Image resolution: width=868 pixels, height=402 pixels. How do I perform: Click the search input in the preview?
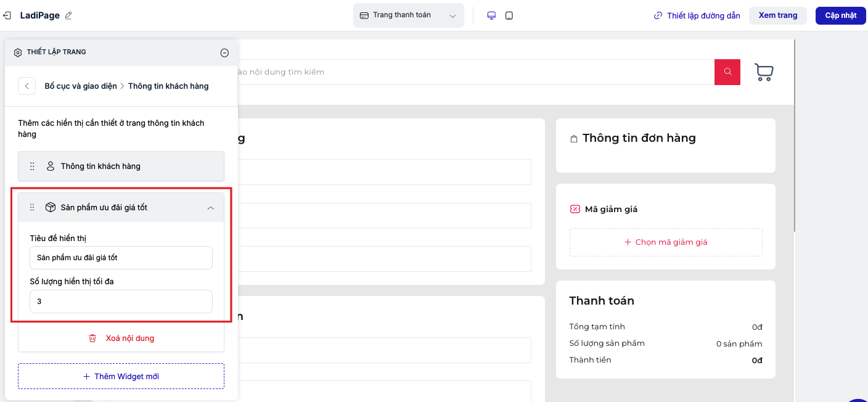(475, 72)
